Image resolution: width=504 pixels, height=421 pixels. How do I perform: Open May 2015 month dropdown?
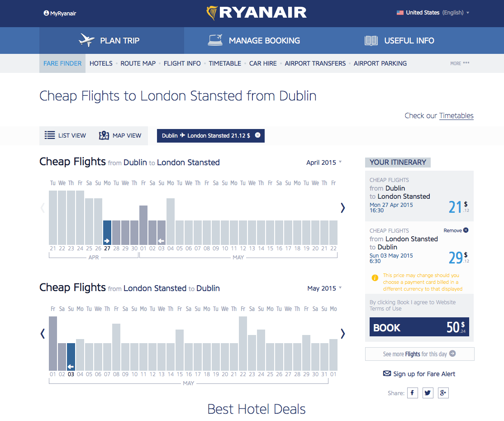[x=324, y=288]
